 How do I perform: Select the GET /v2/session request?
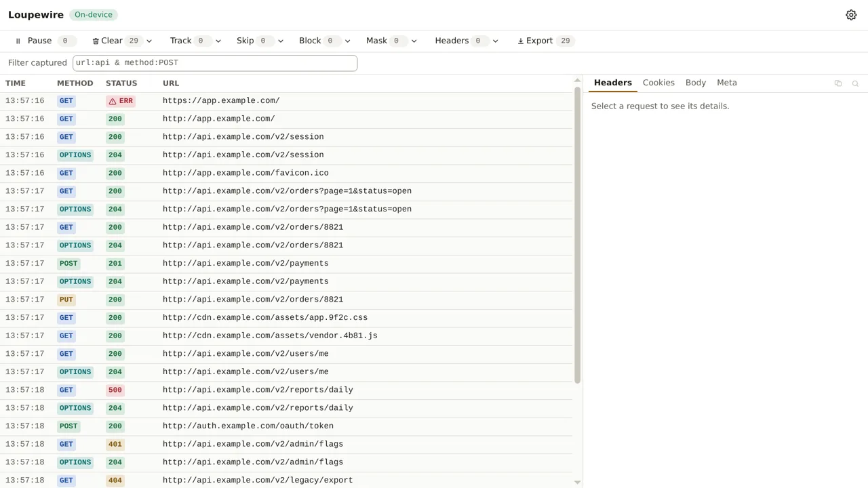[286, 137]
